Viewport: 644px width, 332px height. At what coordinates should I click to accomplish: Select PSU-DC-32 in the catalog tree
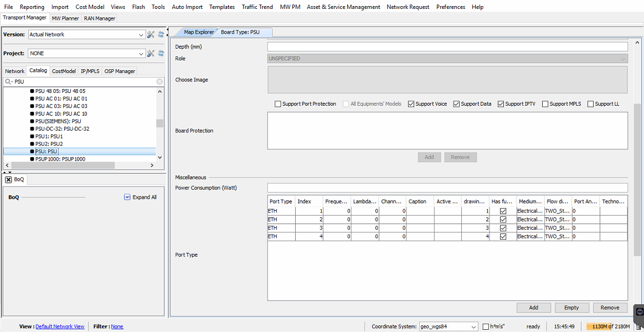tap(62, 129)
